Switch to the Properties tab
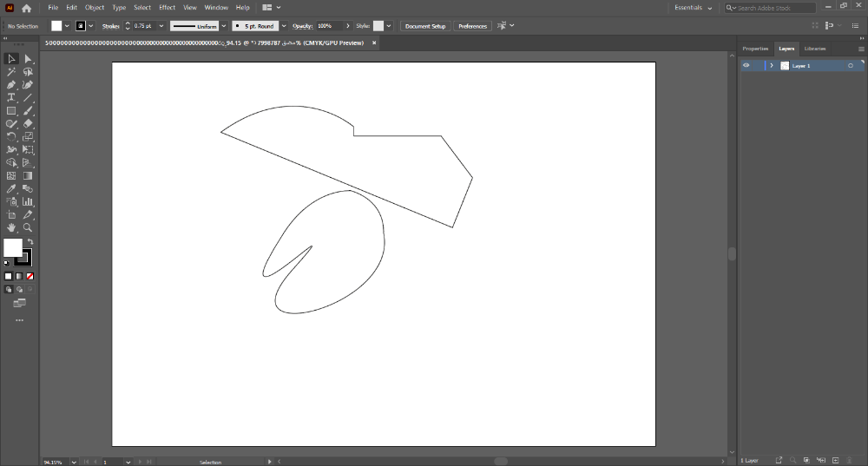The height and width of the screenshot is (466, 868). click(x=755, y=49)
